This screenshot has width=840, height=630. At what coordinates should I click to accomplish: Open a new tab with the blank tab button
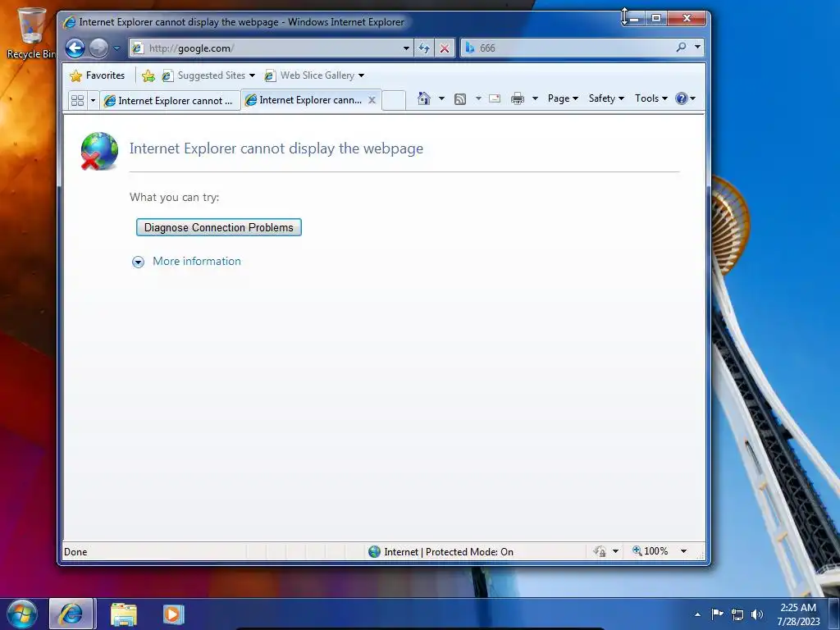coord(394,100)
